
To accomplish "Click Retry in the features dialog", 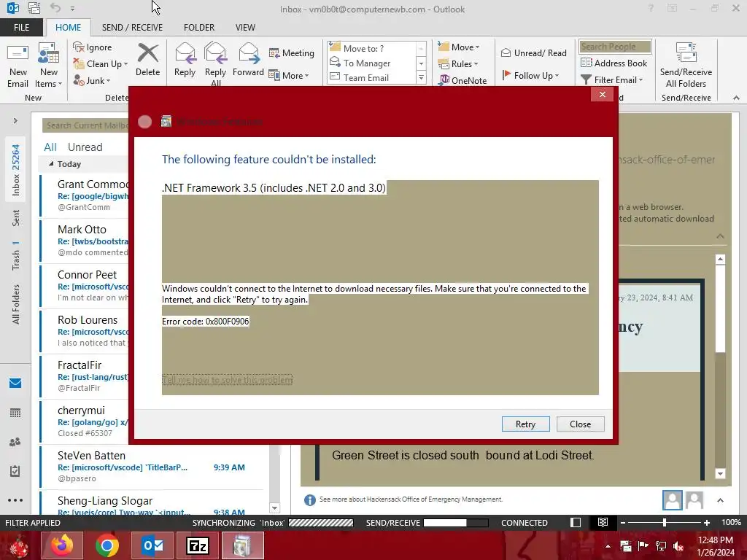I will point(525,424).
